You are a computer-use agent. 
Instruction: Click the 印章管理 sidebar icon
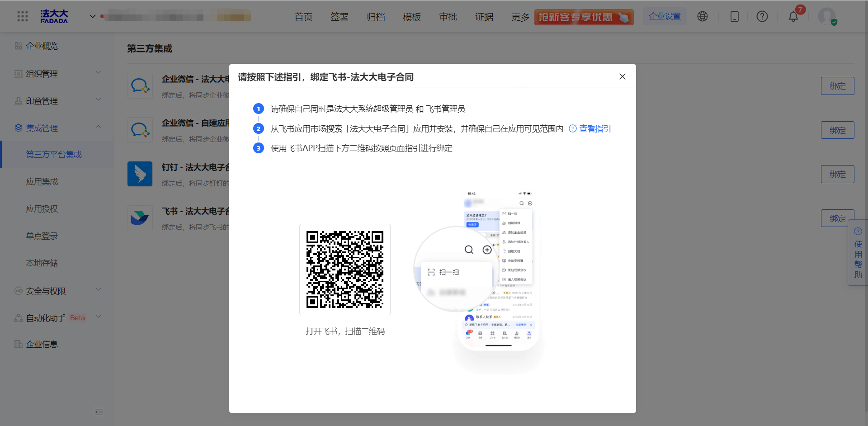19,101
